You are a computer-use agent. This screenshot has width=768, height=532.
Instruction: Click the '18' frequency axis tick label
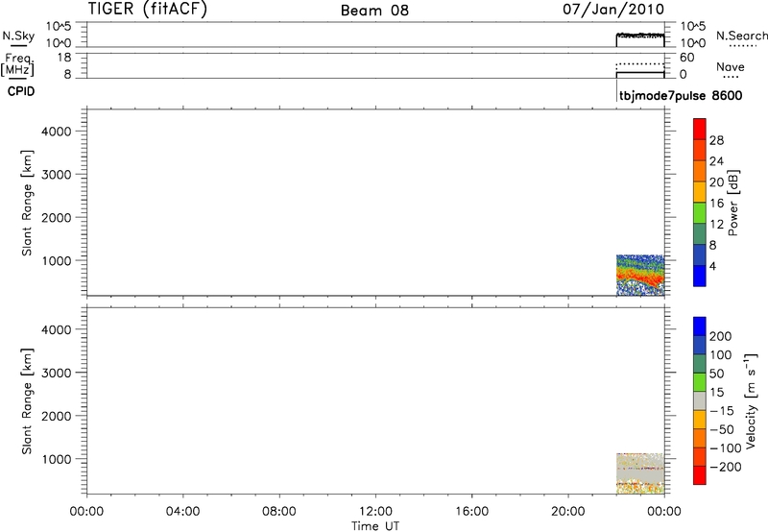64,58
